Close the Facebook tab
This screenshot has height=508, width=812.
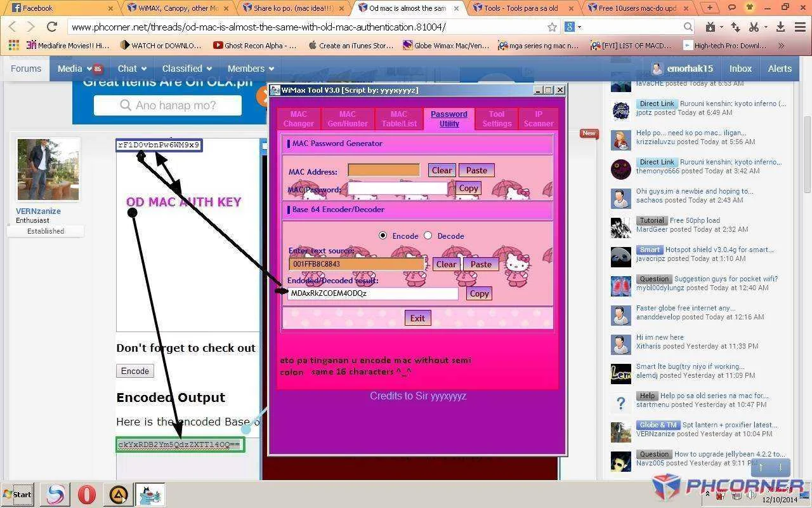[111, 8]
